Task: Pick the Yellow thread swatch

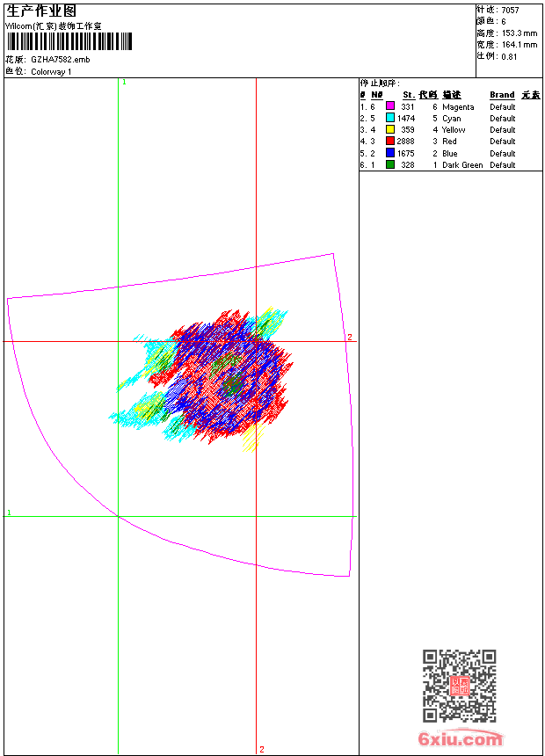Action: (390, 129)
